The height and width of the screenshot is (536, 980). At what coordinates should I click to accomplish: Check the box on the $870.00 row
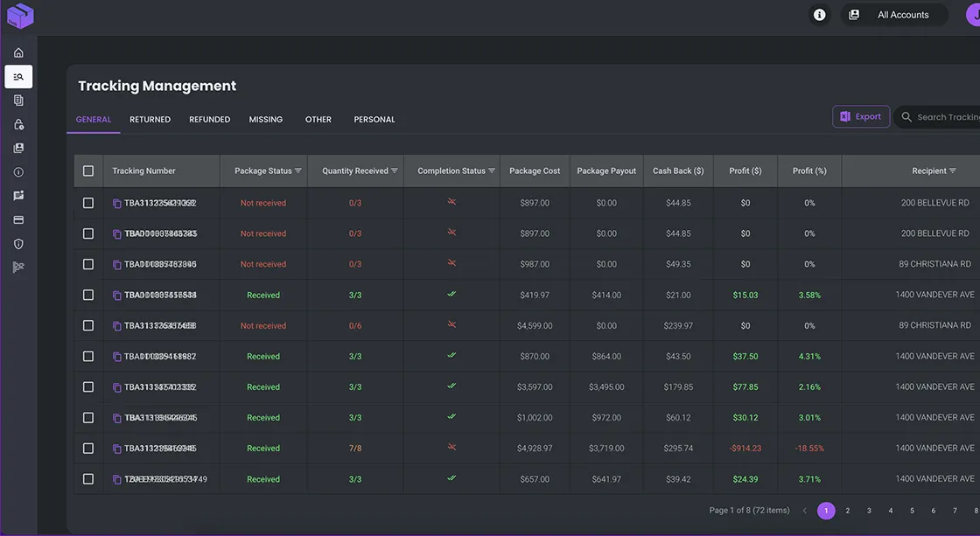88,356
